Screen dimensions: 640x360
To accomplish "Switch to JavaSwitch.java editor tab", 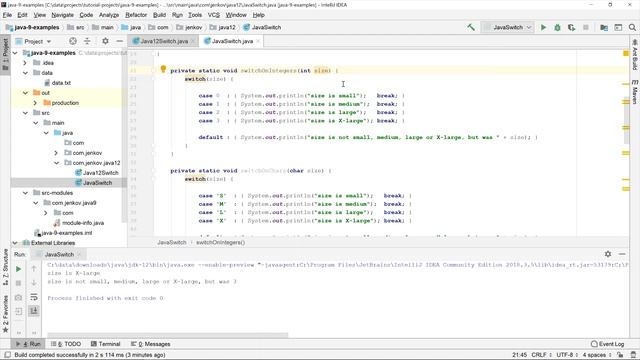I will 233,41.
